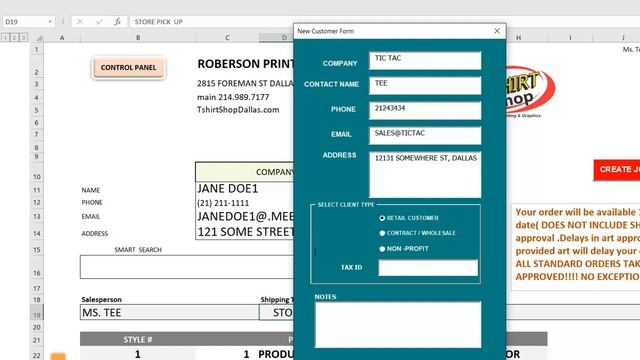Screen dimensions: 640x360
Task: Click the JANEDOE1@ email cell
Action: coord(244,216)
